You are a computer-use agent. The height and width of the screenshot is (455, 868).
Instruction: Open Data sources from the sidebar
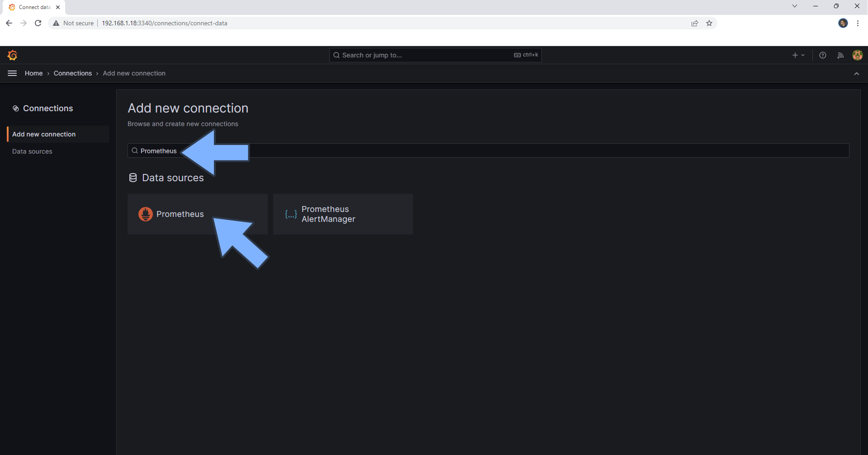click(x=32, y=151)
